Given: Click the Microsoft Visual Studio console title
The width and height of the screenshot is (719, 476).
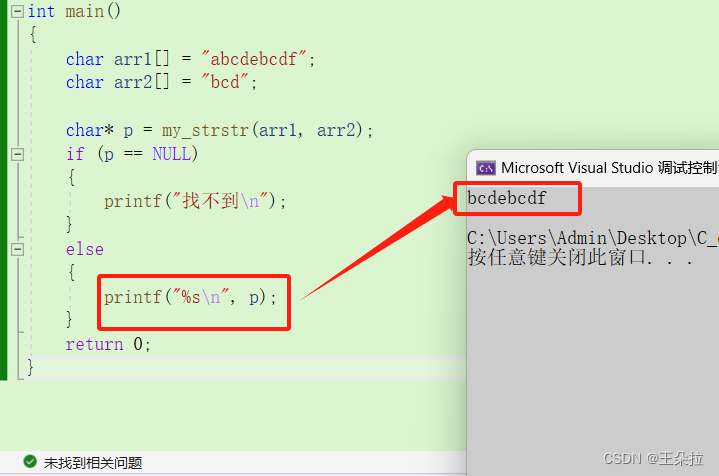Looking at the screenshot, I should [609, 168].
